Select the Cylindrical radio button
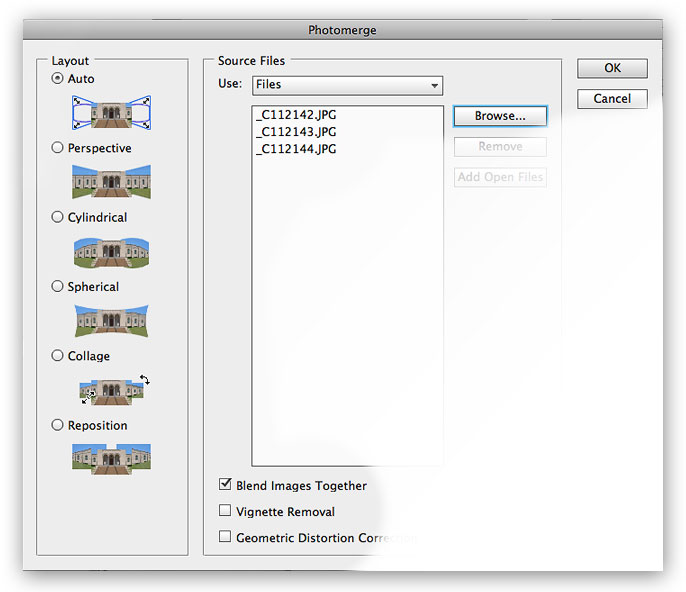 (58, 217)
